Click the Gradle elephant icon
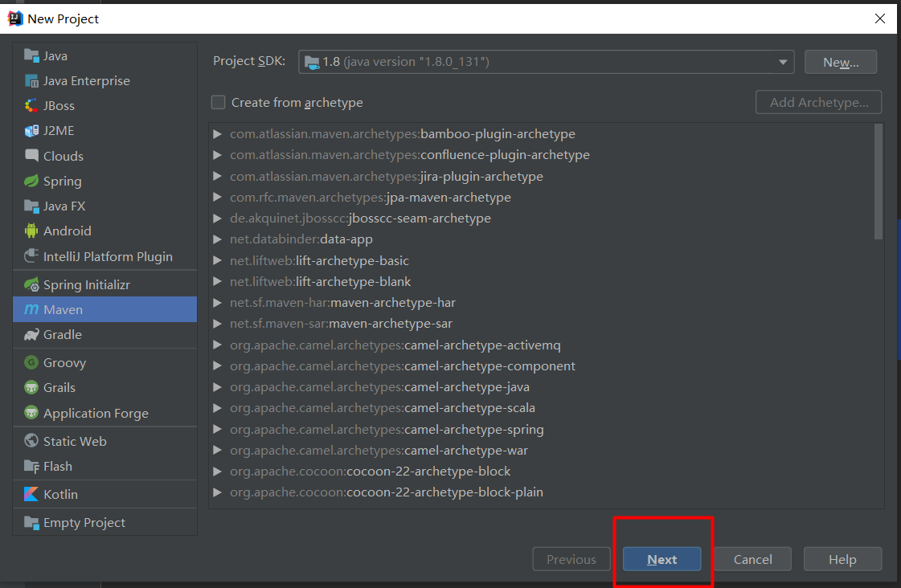This screenshot has width=901, height=588. tap(31, 334)
